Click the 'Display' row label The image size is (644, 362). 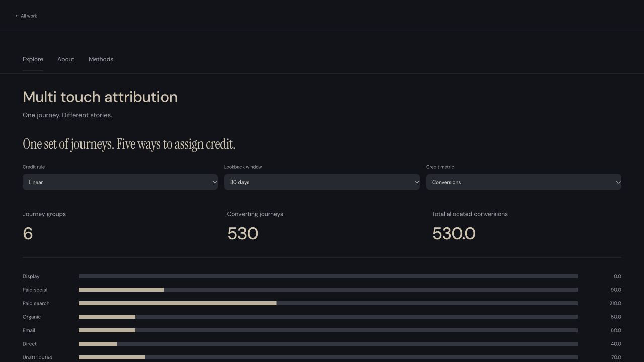coord(31,276)
